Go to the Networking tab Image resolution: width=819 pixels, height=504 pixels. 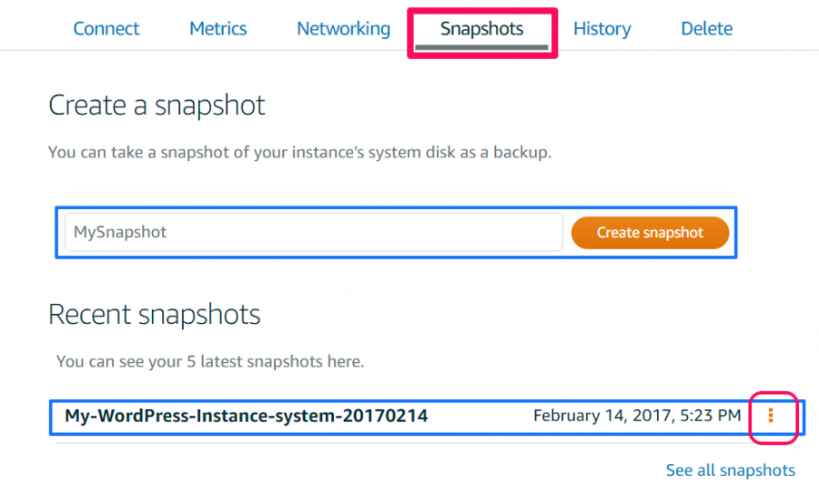343,29
